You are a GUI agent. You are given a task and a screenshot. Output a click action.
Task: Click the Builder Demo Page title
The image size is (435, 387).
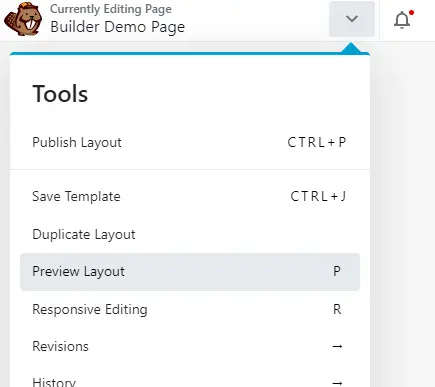click(x=117, y=27)
